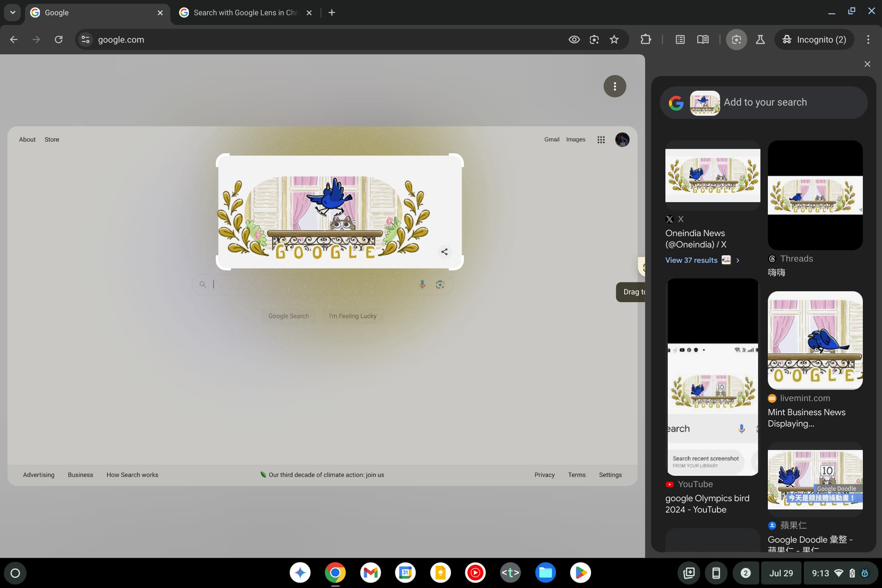Click the screenshot Lens camera toolbar icon

pos(737,39)
